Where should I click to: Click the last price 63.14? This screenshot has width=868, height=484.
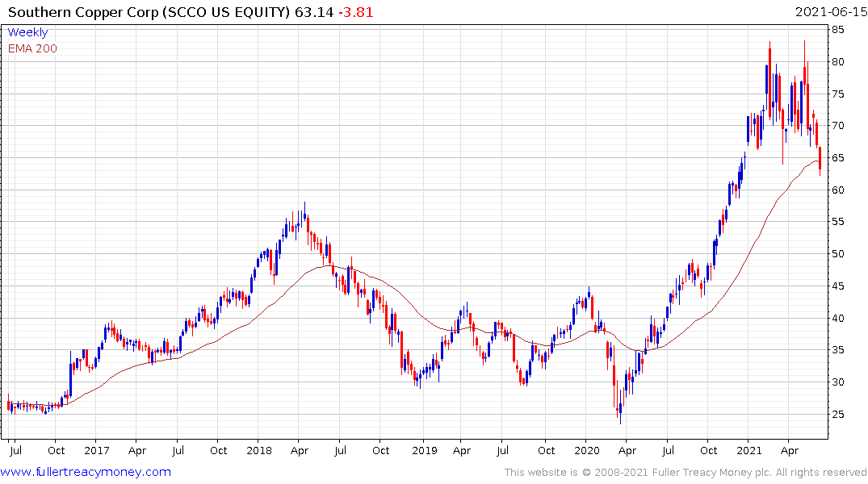(314, 11)
